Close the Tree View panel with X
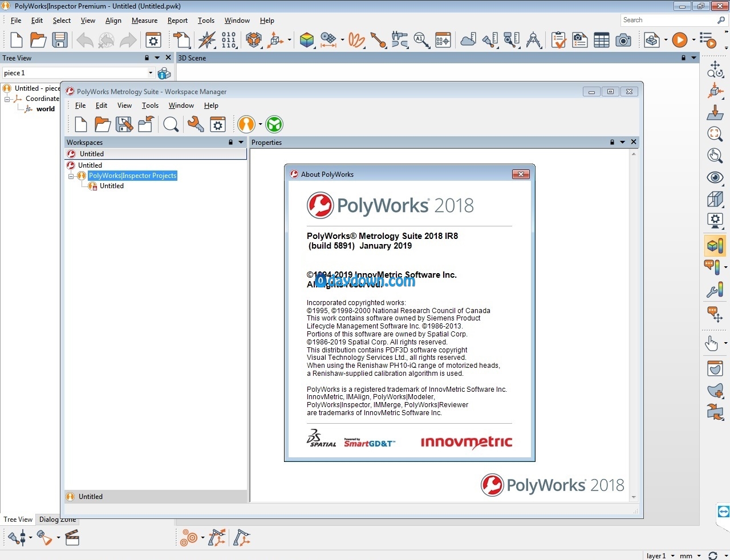Image resolution: width=730 pixels, height=560 pixels. tap(168, 58)
